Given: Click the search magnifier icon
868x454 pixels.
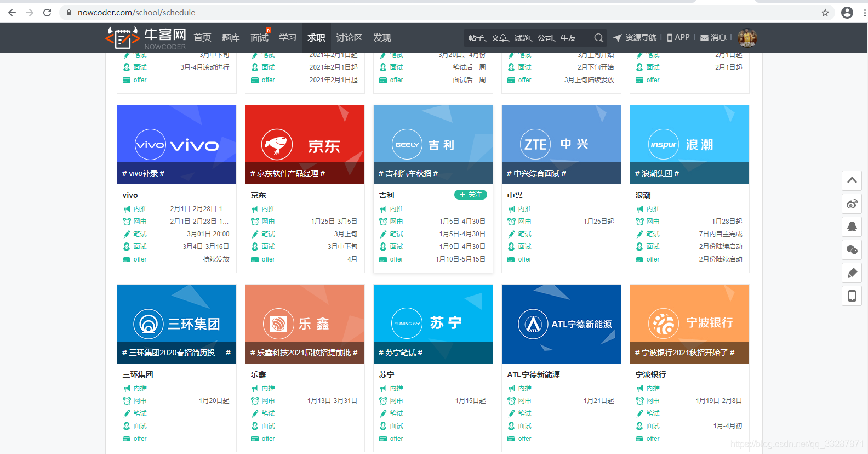Looking at the screenshot, I should (598, 38).
